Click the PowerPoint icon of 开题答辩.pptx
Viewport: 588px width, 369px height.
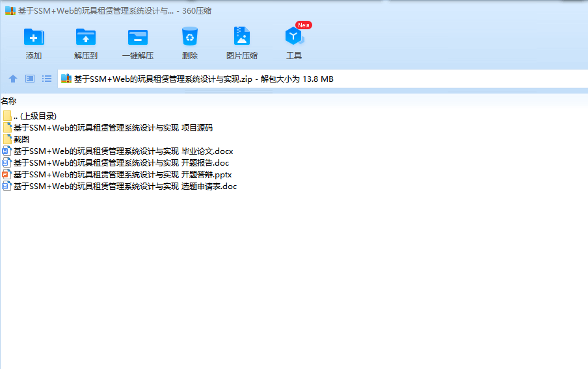7,175
